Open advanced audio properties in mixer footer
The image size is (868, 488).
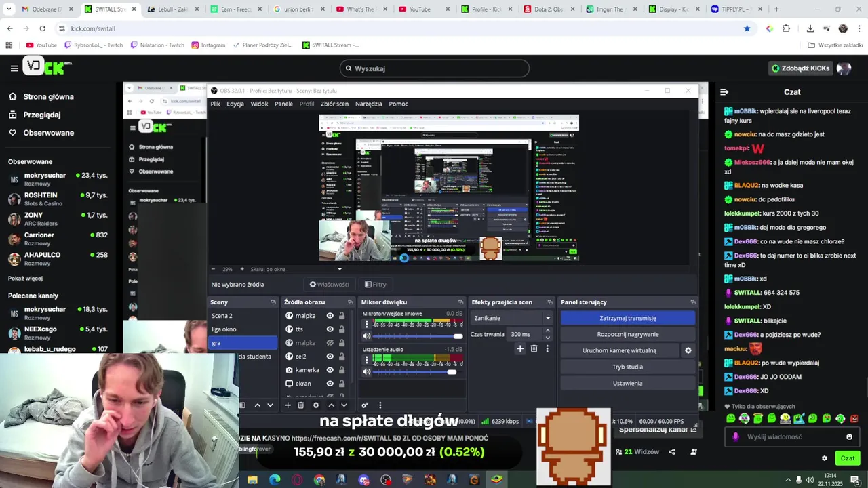365,405
